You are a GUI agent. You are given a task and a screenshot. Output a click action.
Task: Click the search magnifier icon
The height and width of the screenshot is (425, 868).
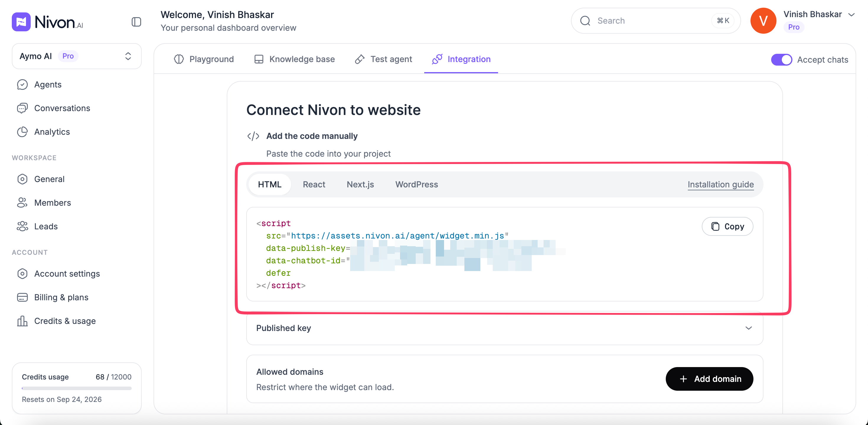(x=585, y=21)
